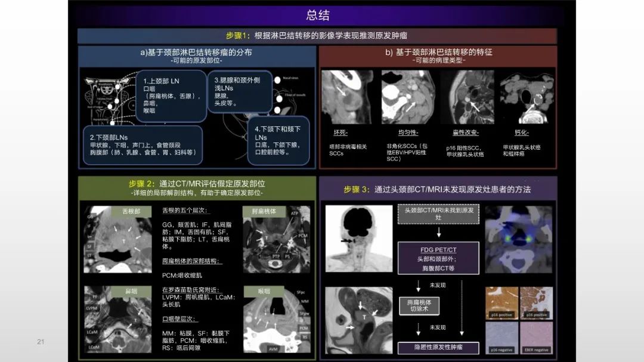Click heading 舌根的五个层次:
Image resolution: width=644 pixels, height=362 pixels.
(x=186, y=211)
